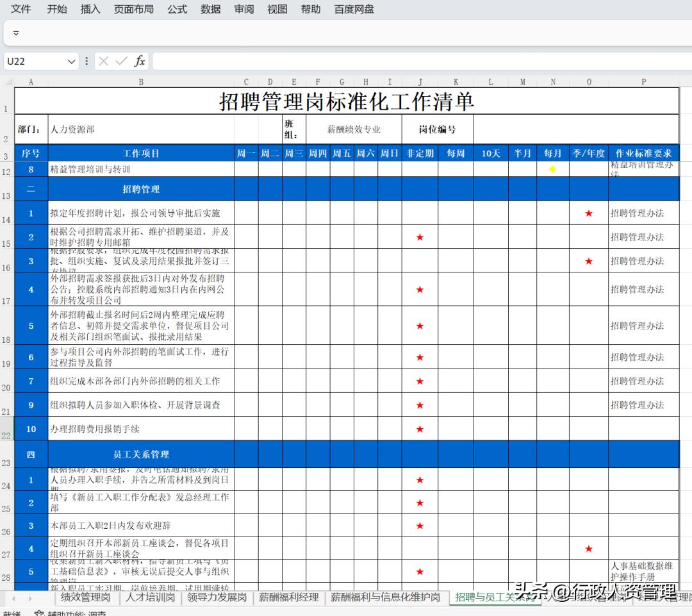The height and width of the screenshot is (616, 692).
Task: Open the 插入 menu
Action: click(90, 9)
